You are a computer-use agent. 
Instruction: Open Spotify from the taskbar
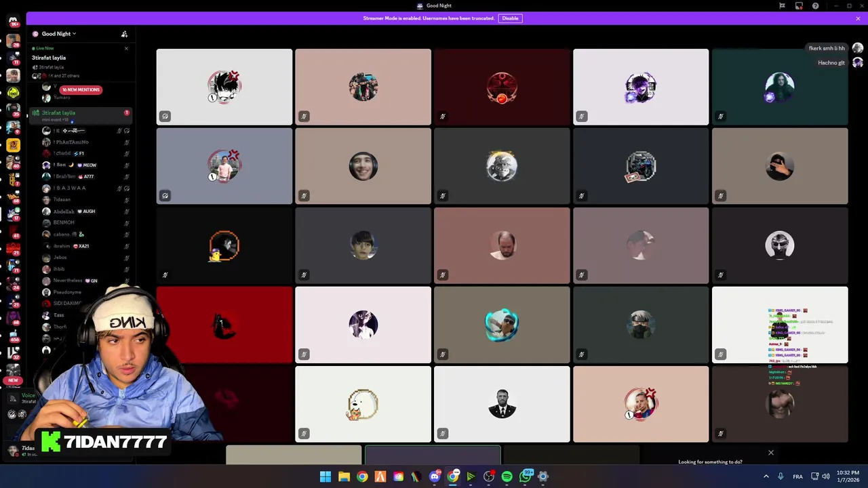click(x=507, y=476)
